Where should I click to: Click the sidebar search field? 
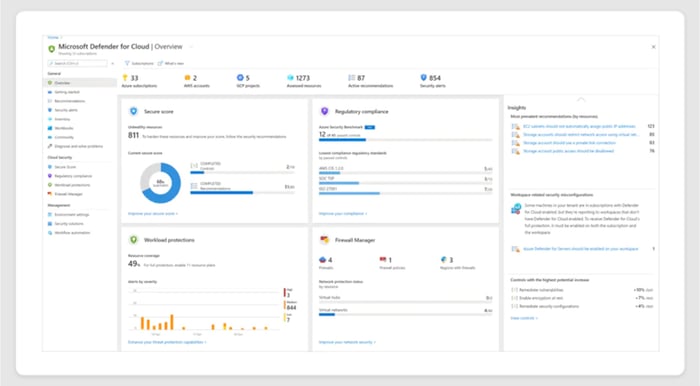78,63
